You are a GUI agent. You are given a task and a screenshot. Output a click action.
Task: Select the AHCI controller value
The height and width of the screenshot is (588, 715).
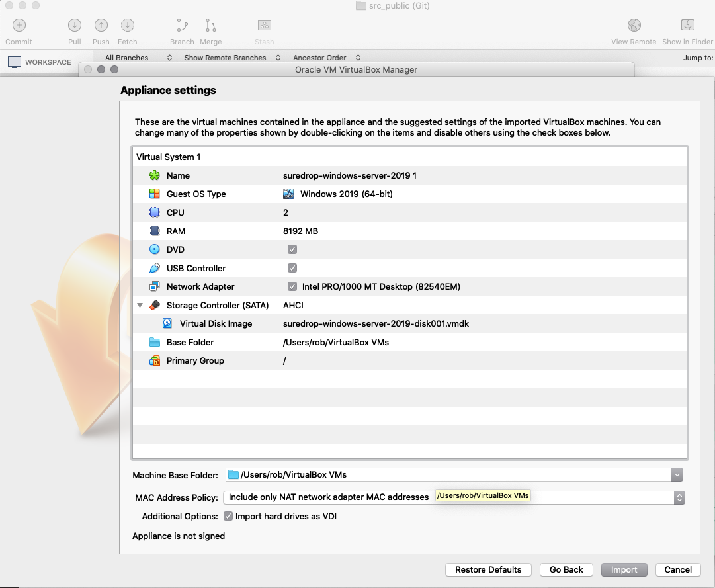pos(293,305)
